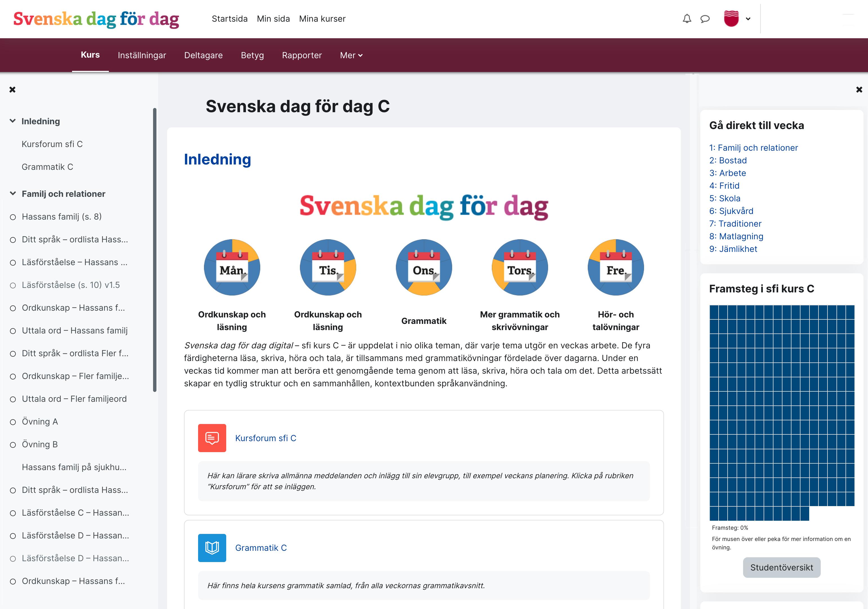The image size is (868, 609).
Task: Open the messages speech bubble icon
Action: tap(705, 19)
